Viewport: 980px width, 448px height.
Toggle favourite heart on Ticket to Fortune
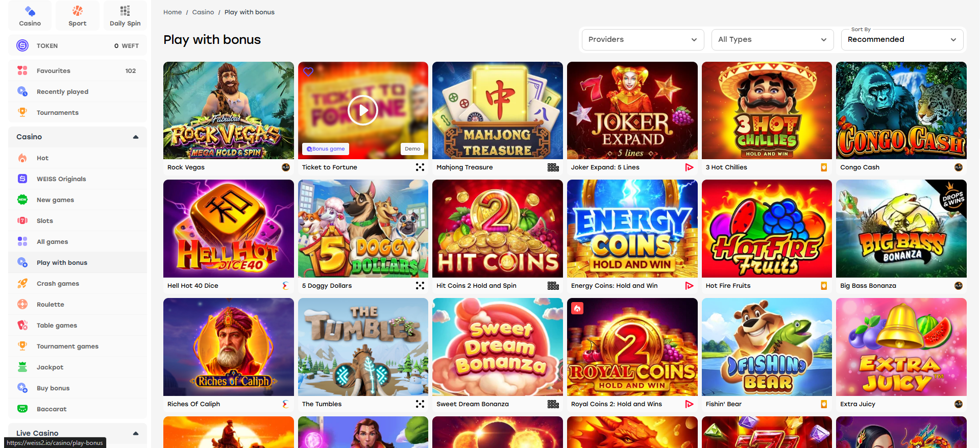click(x=308, y=72)
